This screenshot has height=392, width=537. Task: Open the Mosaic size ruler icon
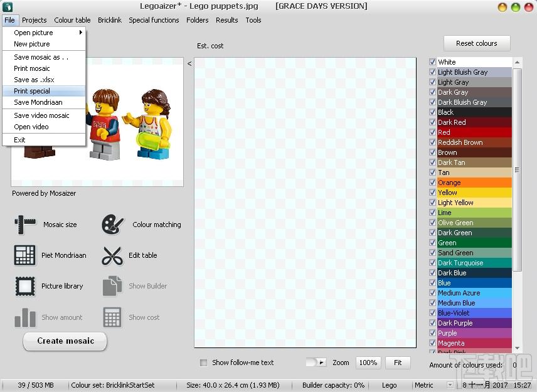coord(25,225)
